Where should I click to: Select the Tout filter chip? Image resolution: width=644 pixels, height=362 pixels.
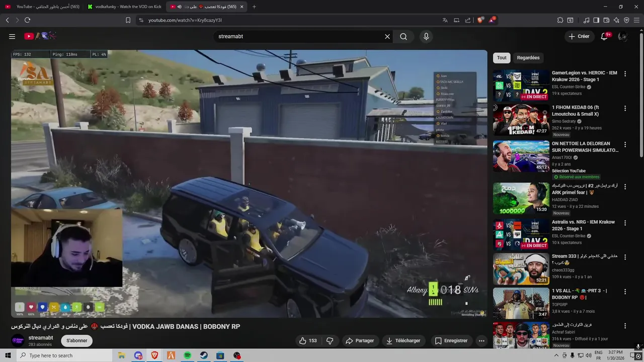click(x=502, y=58)
